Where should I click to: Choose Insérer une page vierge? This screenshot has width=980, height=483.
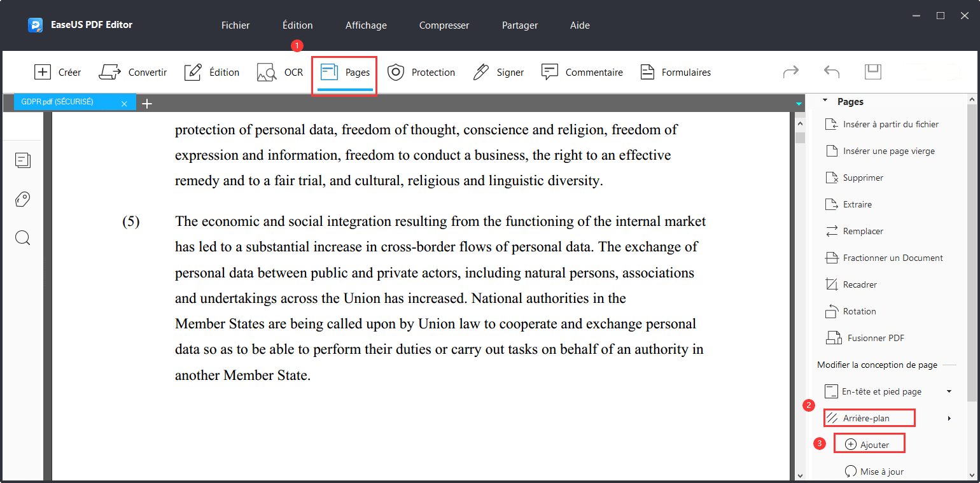coord(879,151)
